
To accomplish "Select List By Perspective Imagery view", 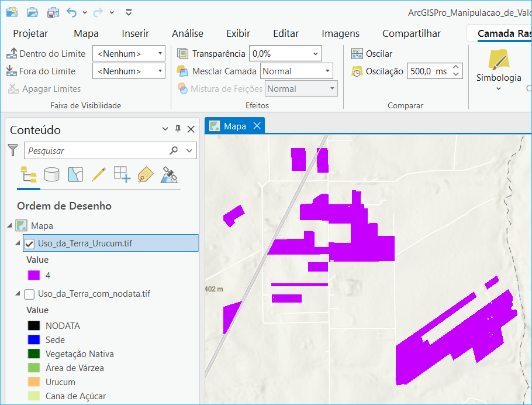I will [169, 174].
